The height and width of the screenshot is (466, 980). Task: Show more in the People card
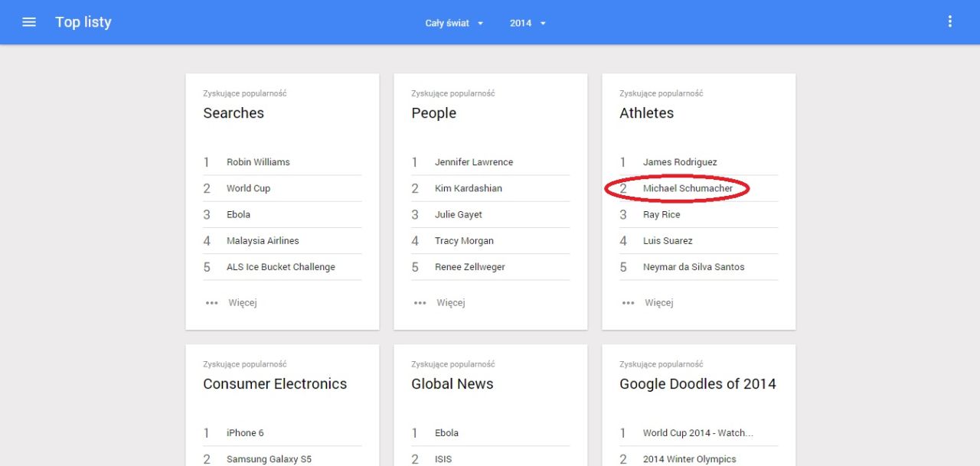(x=439, y=302)
